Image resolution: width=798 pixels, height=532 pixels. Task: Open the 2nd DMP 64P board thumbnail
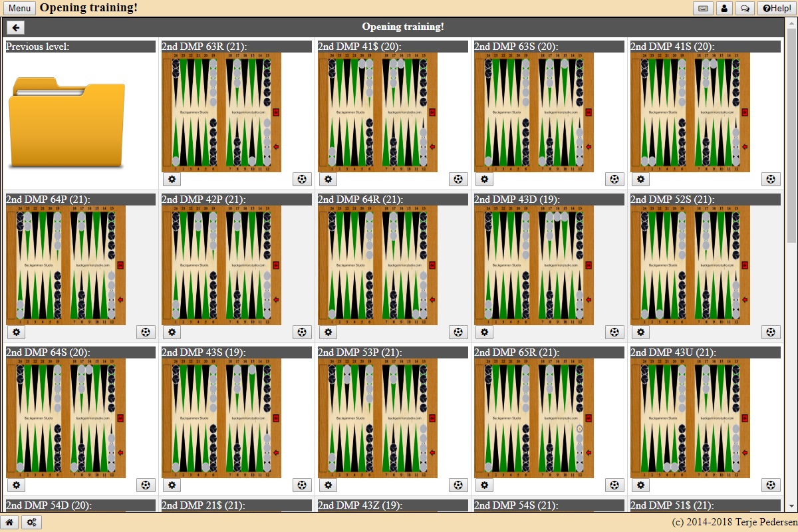tap(66, 265)
